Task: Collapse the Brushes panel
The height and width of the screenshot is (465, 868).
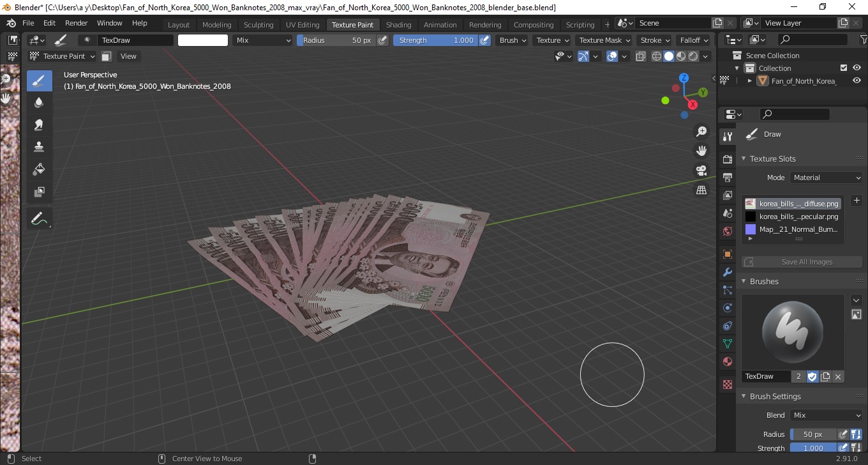Action: [744, 282]
